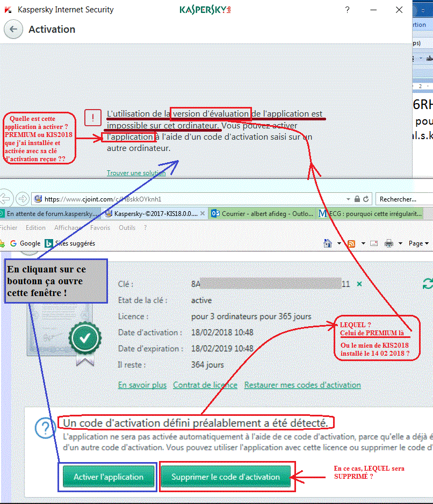Select the text "pour 3 ordinateurs pour 365 jours"
Viewport: 433px width, 504px height.
coord(251,316)
